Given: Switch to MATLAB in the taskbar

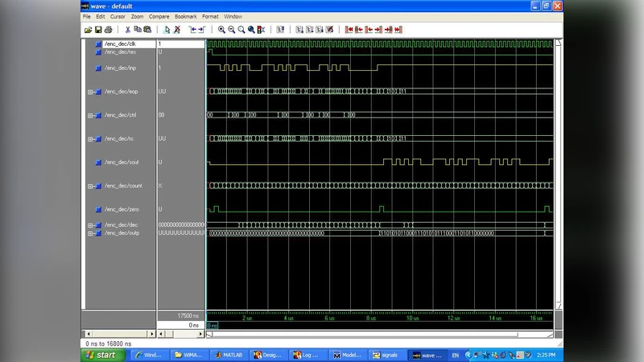Looking at the screenshot, I should click(x=229, y=355).
